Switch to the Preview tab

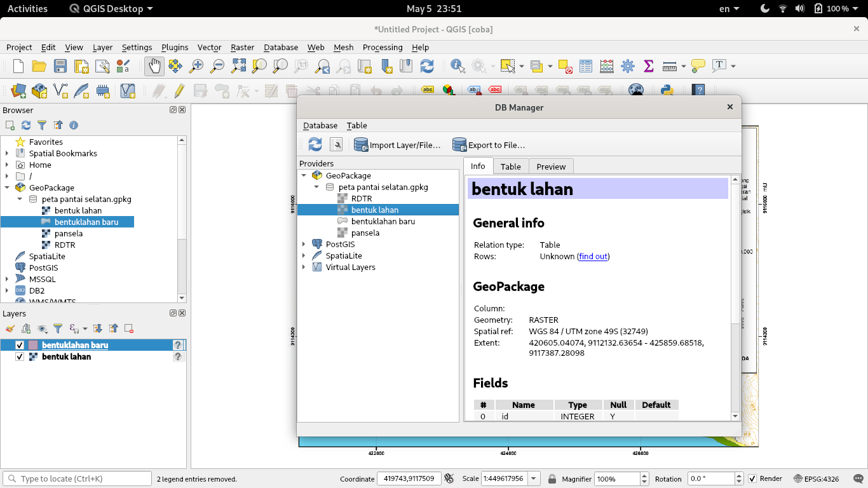tap(550, 166)
